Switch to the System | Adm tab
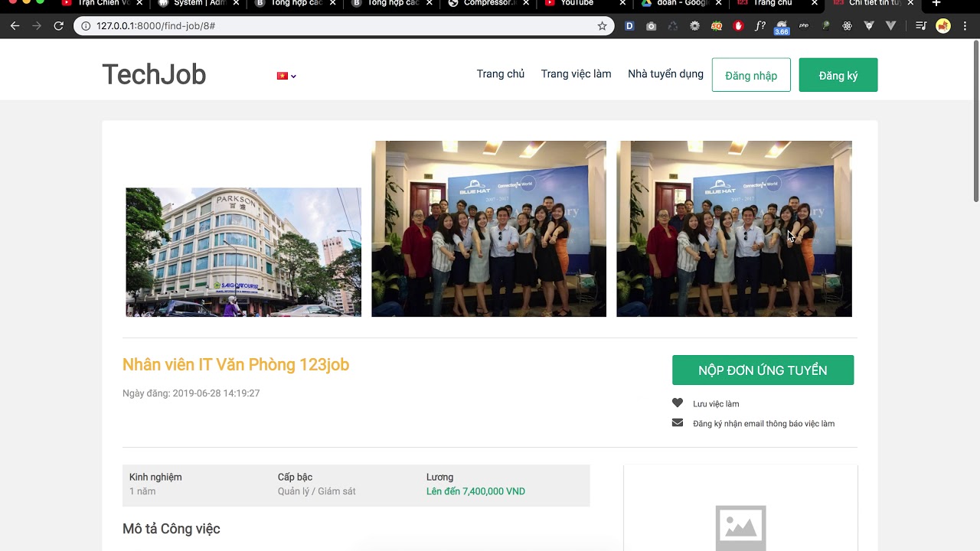The image size is (980, 551). 198,3
